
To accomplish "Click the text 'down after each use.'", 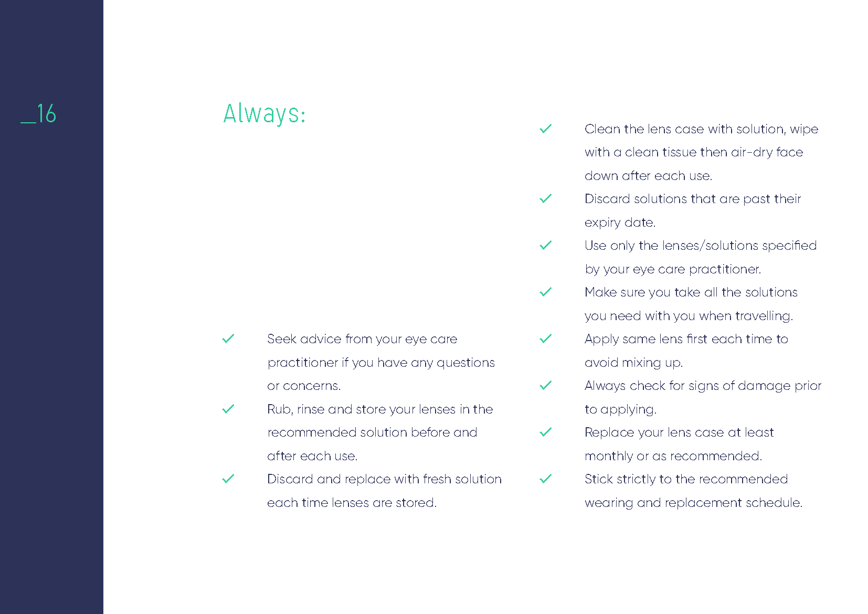I will [x=648, y=176].
